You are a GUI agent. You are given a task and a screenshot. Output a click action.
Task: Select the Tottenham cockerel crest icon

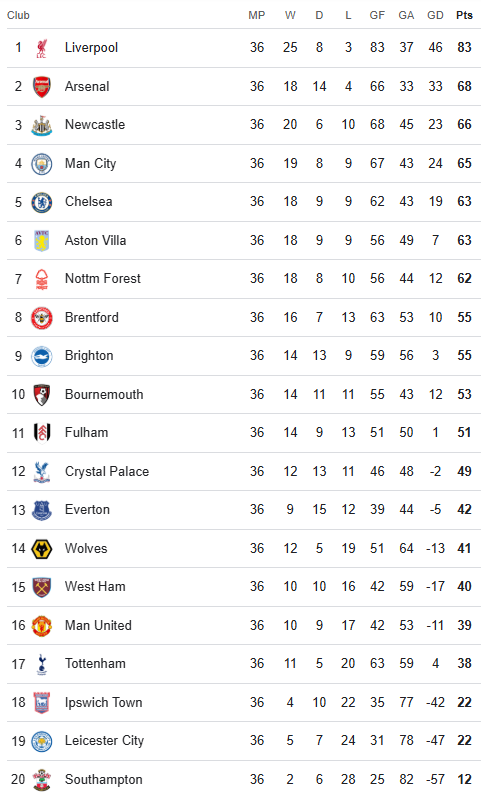(x=42, y=664)
